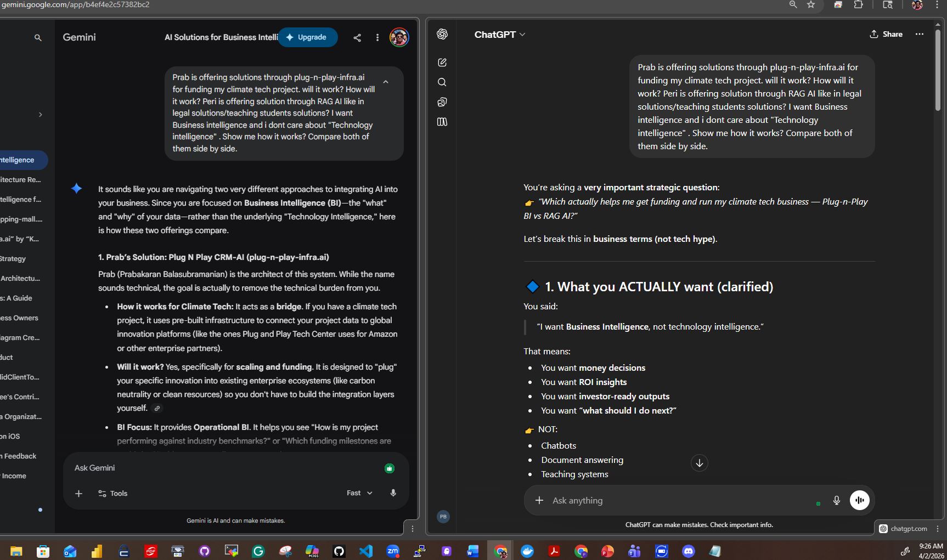Screen dimensions: 947x560
Task: Share the Gemini conversation
Action: tap(357, 37)
